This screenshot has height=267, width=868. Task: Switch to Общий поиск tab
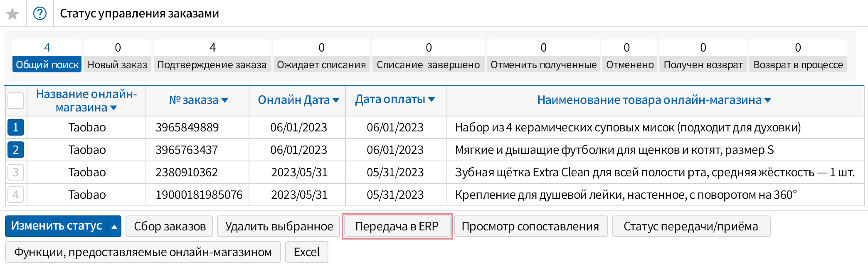point(47,64)
